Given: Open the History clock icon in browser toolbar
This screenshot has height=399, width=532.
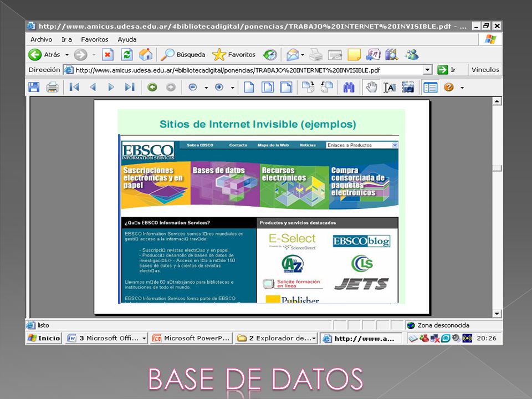Looking at the screenshot, I should tap(270, 55).
